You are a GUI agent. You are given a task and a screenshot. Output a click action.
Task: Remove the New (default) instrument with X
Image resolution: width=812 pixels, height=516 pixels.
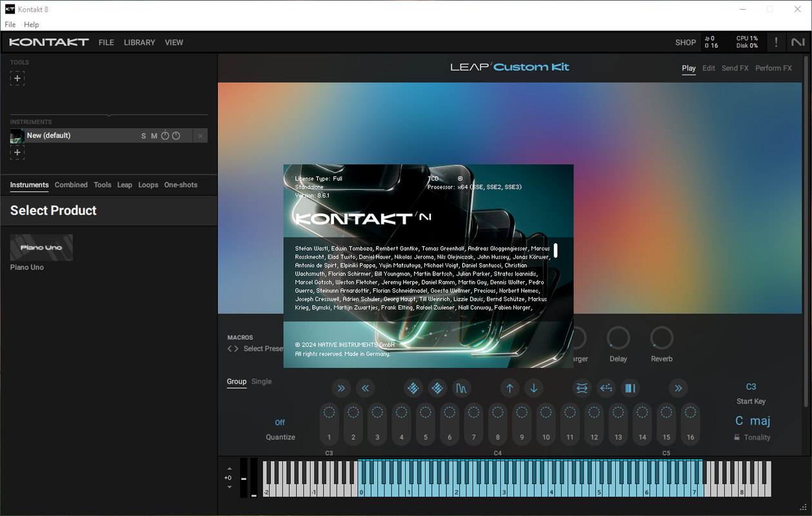click(201, 136)
